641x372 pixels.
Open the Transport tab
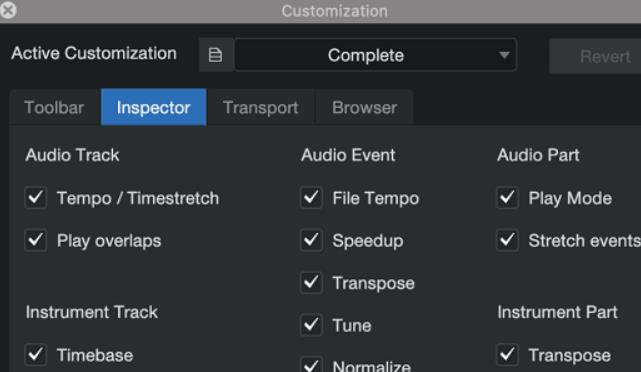tap(261, 108)
